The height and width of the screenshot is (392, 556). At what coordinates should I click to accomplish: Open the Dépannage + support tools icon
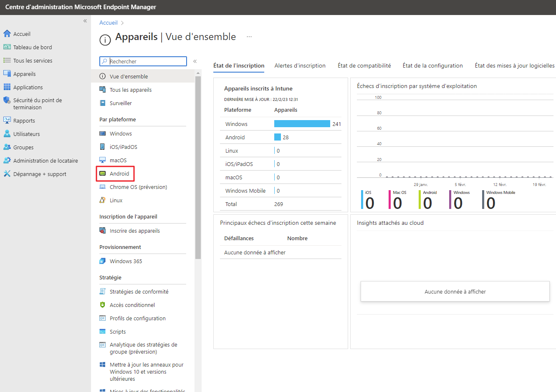(7, 174)
